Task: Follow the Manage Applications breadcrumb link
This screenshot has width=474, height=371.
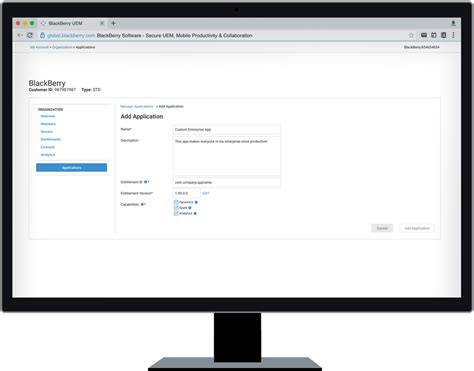Action: point(137,106)
